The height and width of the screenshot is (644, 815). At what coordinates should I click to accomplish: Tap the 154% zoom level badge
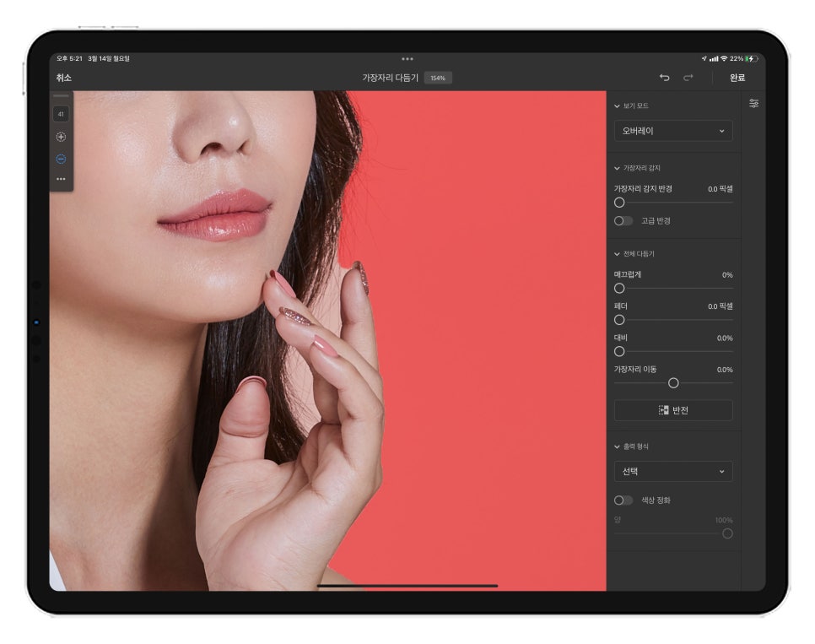pyautogui.click(x=438, y=78)
